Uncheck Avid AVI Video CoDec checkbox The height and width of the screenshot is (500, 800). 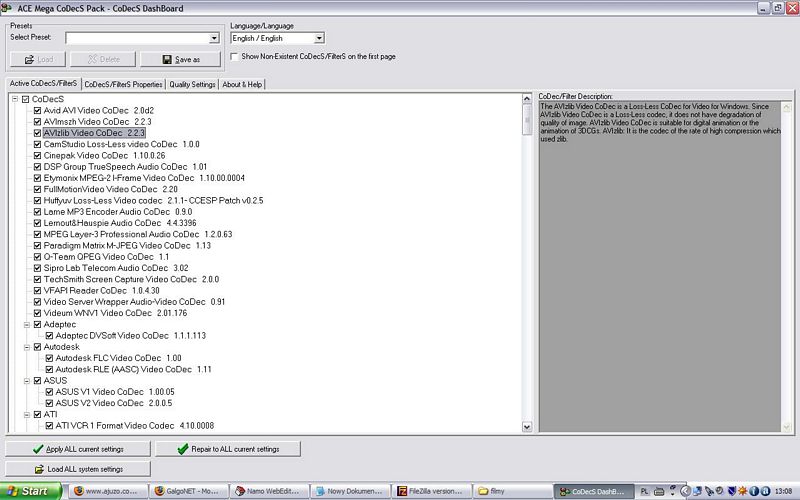click(37, 110)
